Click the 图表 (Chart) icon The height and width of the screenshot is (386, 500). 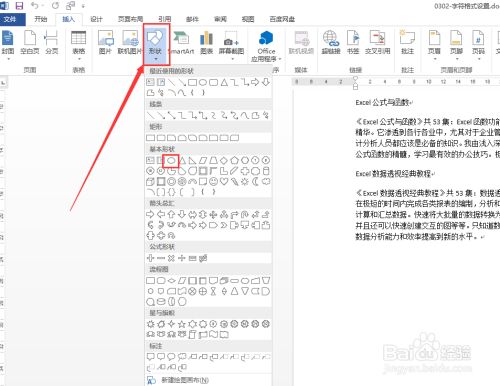coord(206,43)
